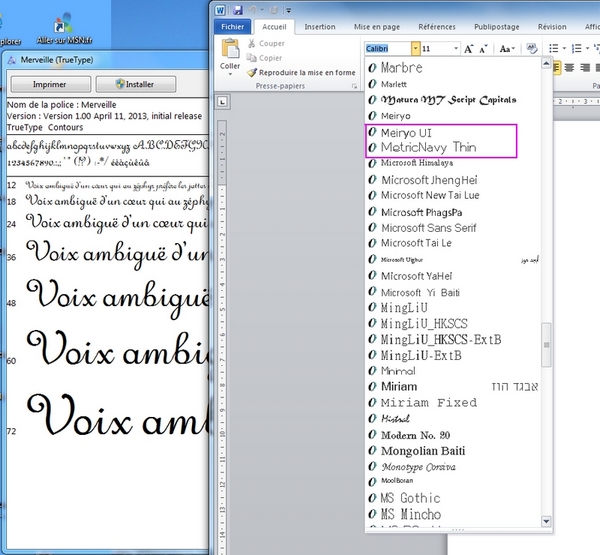Click the font list scrollbar thumb

tap(546, 345)
